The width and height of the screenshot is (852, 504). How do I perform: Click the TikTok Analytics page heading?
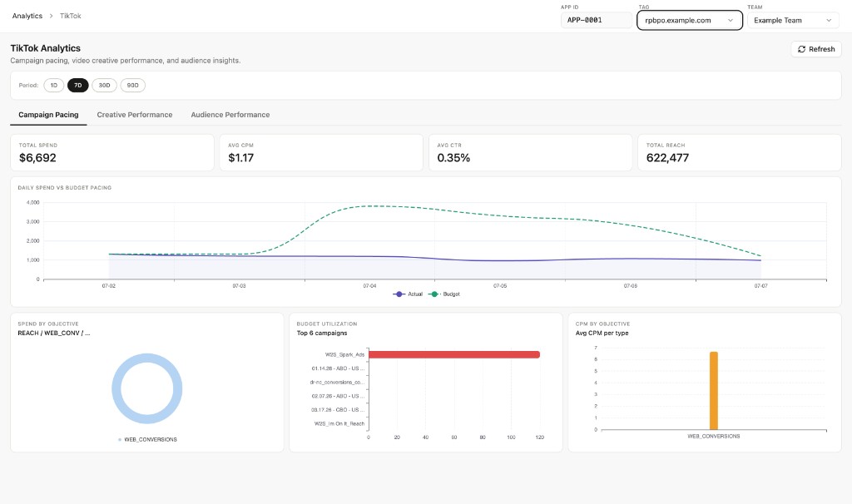[45, 48]
